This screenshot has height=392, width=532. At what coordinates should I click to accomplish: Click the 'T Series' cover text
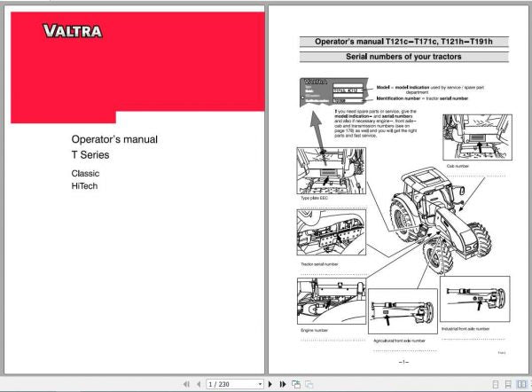coord(90,155)
